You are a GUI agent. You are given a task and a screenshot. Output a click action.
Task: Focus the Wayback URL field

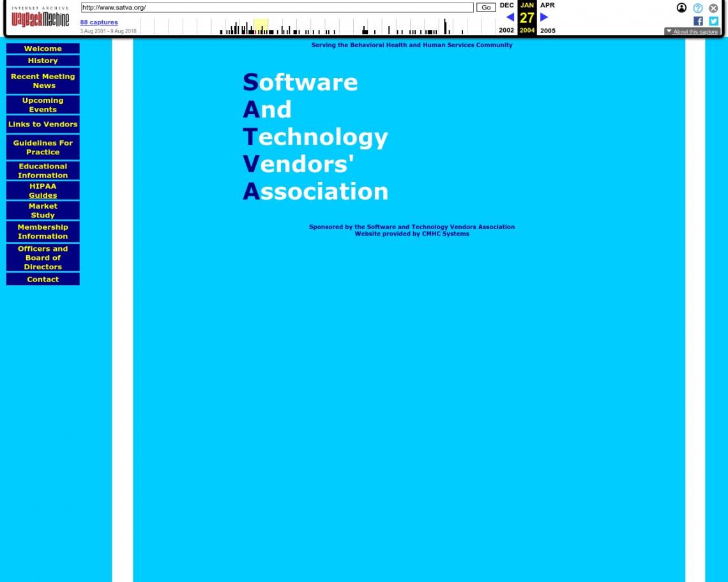click(x=277, y=8)
